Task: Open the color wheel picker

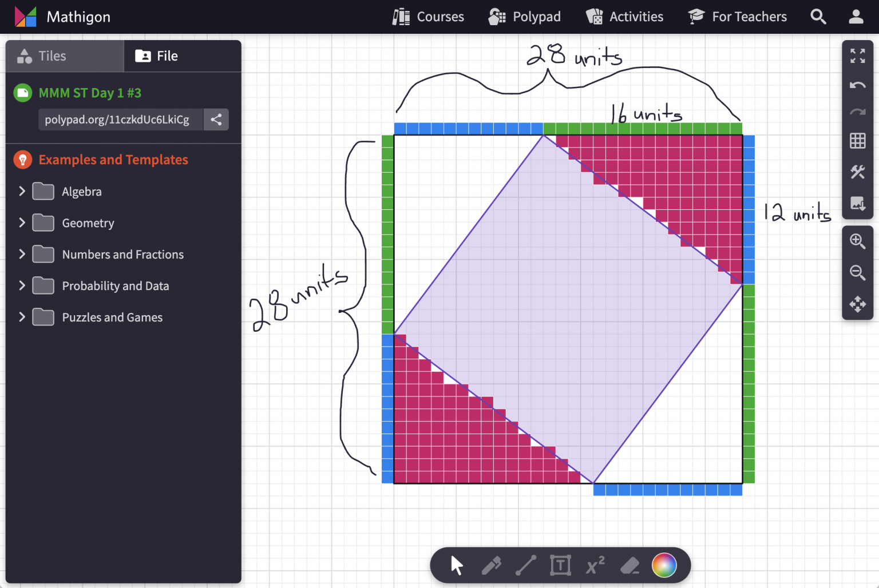Action: pyautogui.click(x=664, y=565)
